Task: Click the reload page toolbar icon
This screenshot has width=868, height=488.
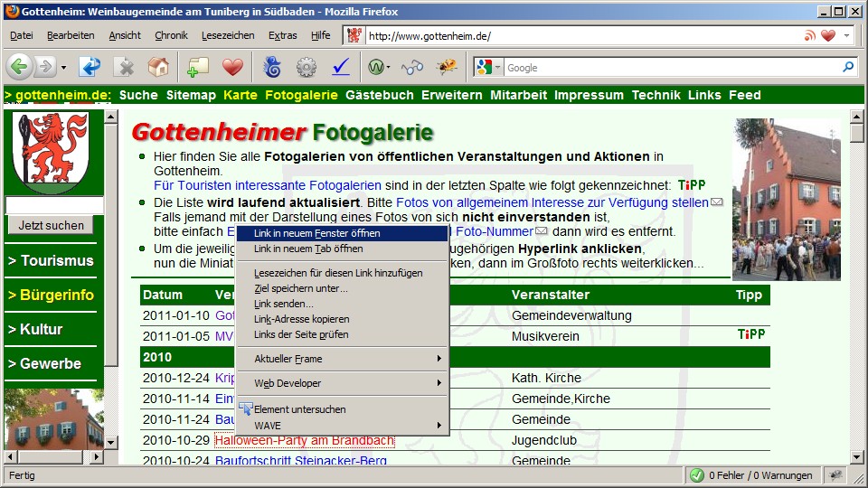Action: 90,67
